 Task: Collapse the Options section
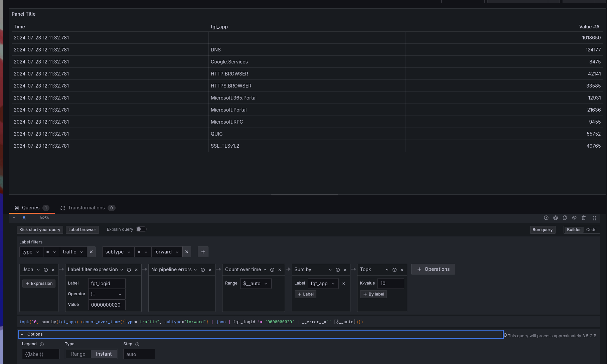(22, 334)
